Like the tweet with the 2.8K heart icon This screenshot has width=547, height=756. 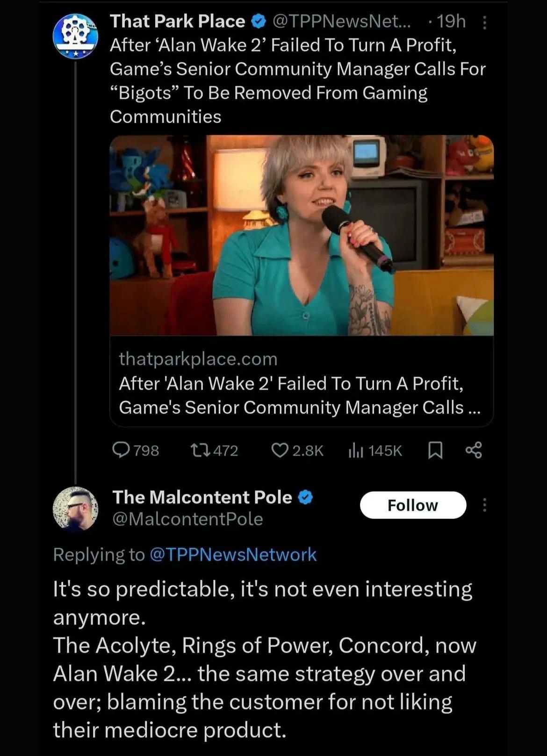280,450
